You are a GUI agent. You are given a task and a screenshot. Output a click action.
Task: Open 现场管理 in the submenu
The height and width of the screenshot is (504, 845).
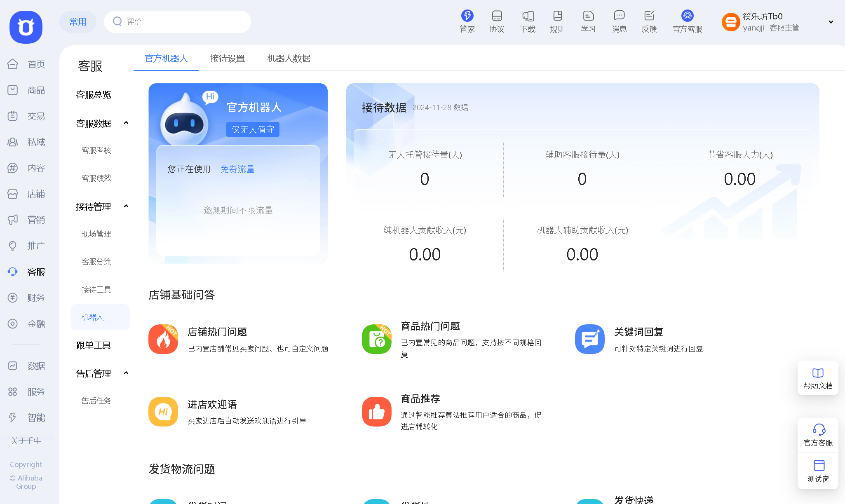click(x=96, y=234)
